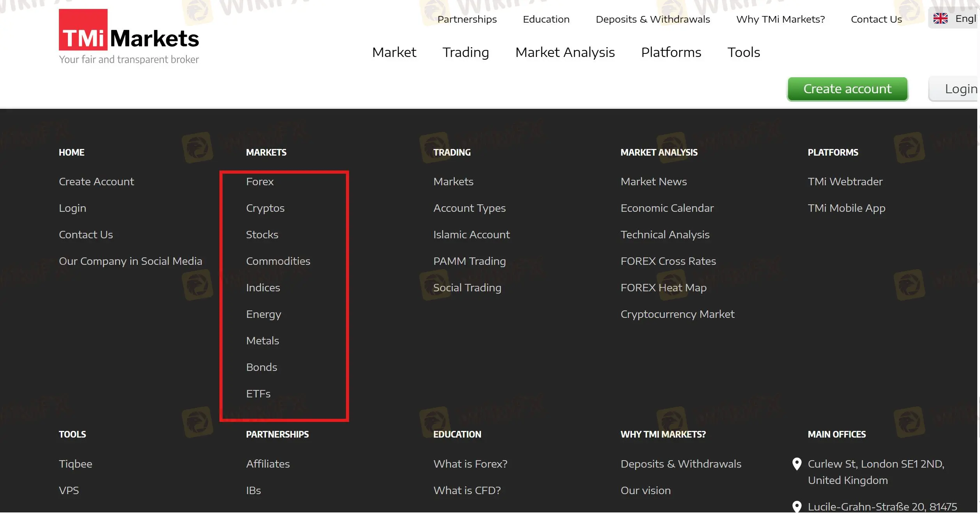This screenshot has height=514, width=980.
Task: Open the ETFs markets link
Action: 258,393
